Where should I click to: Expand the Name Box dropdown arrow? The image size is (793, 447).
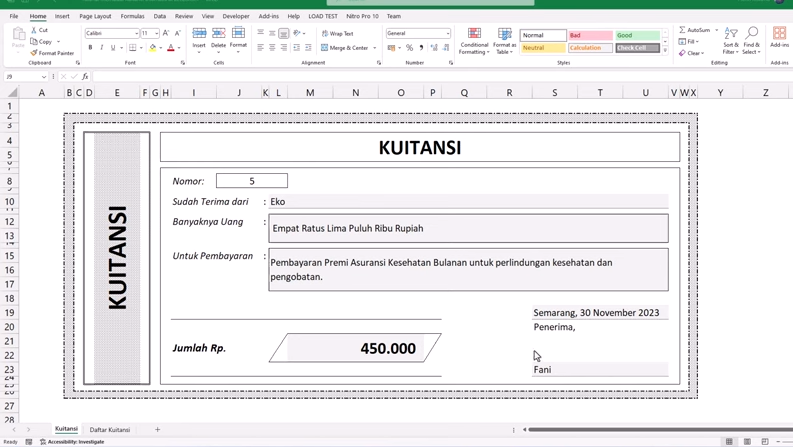click(44, 77)
